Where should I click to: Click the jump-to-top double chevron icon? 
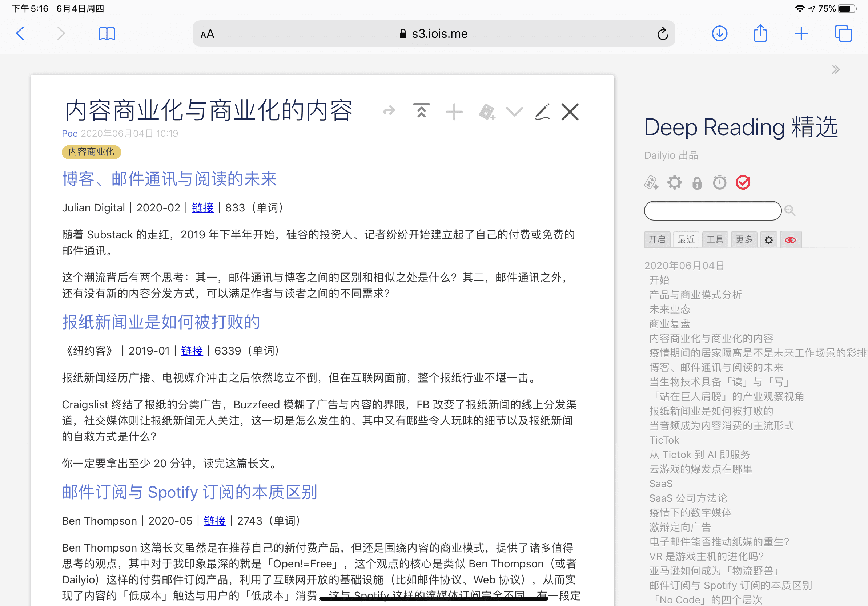coord(421,111)
